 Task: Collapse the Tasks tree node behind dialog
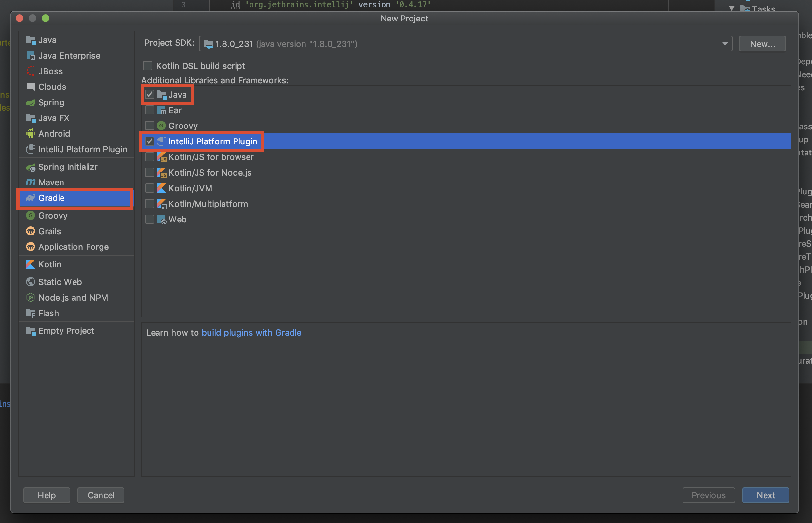(x=732, y=7)
